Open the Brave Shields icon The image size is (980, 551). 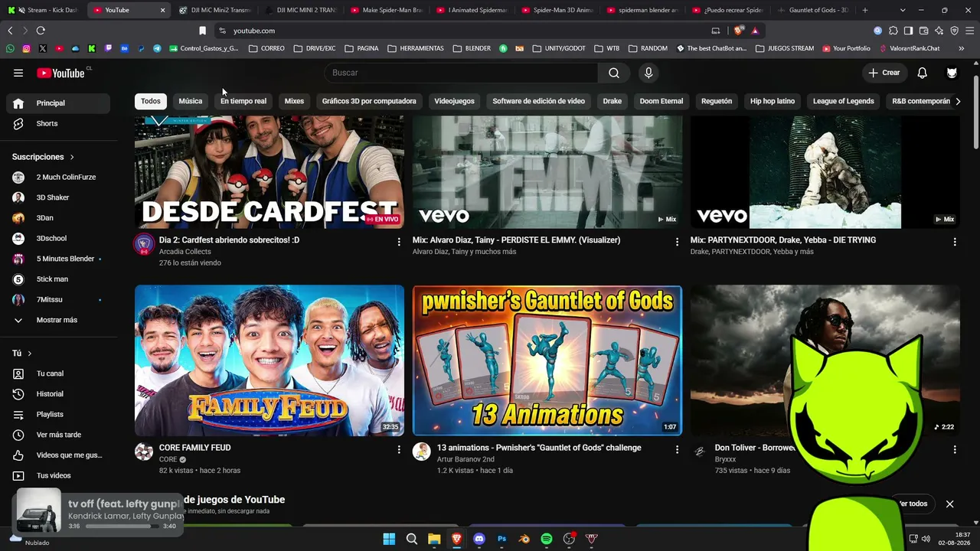(738, 31)
